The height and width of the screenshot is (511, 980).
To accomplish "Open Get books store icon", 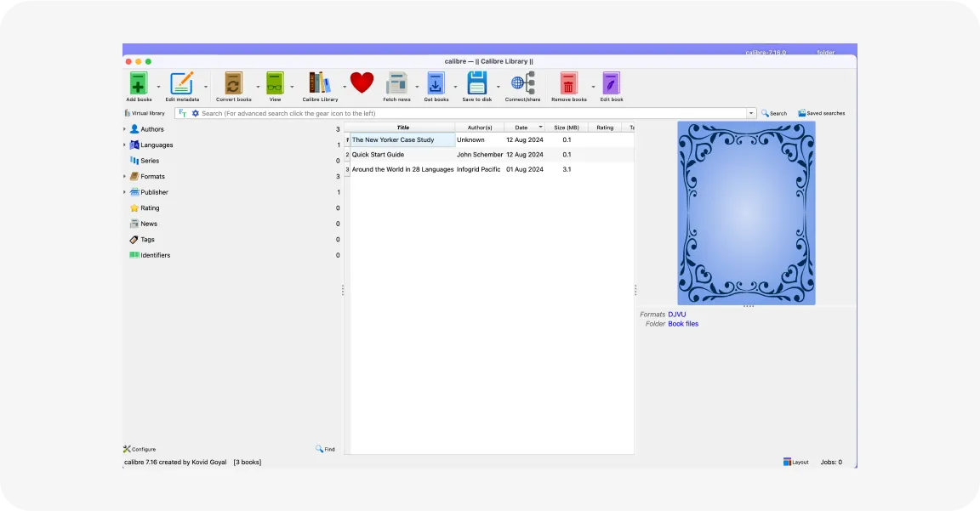I will pos(436,83).
